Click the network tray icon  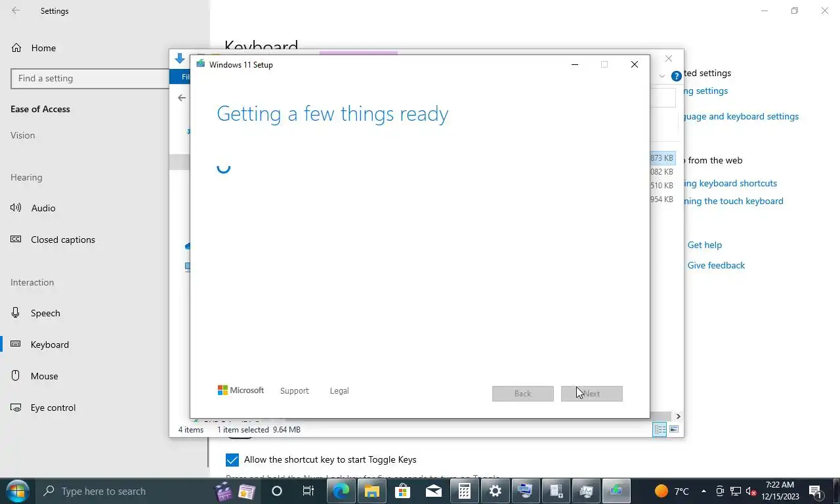tap(736, 492)
